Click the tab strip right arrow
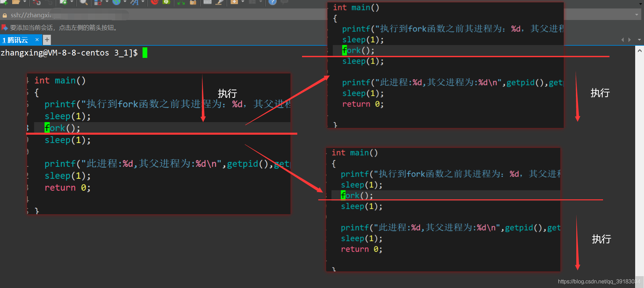The height and width of the screenshot is (288, 644). coord(629,40)
